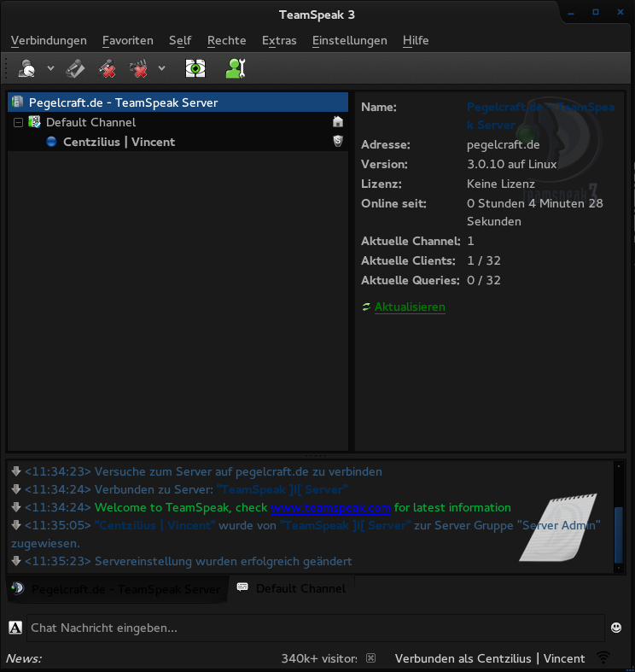This screenshot has height=672, width=635.
Task: Toggle channel subscription with the eye icon
Action: (195, 67)
